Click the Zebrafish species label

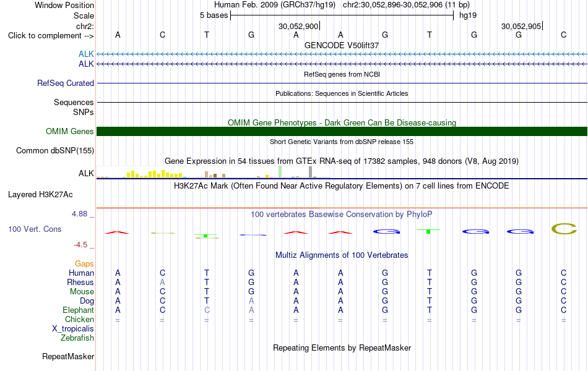coord(77,338)
